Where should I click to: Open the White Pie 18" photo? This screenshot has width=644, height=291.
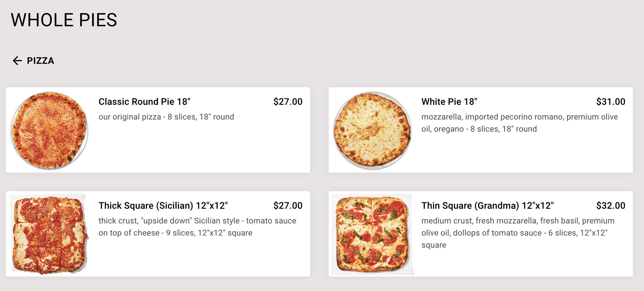tap(372, 130)
